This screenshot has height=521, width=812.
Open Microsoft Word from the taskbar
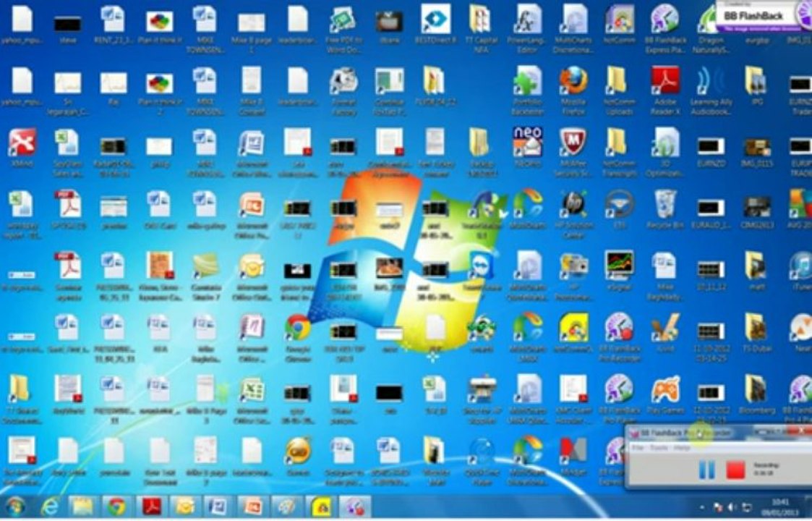point(218,507)
